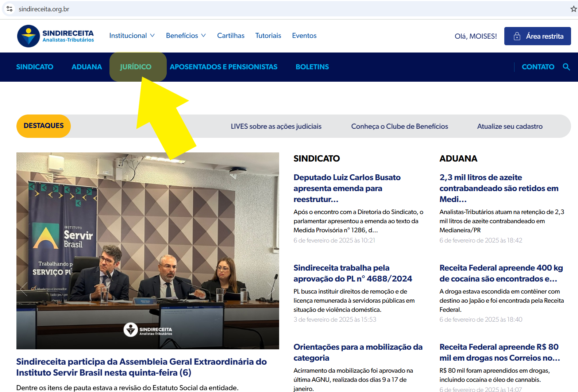Click the DESTAQUES highlight button

43,126
